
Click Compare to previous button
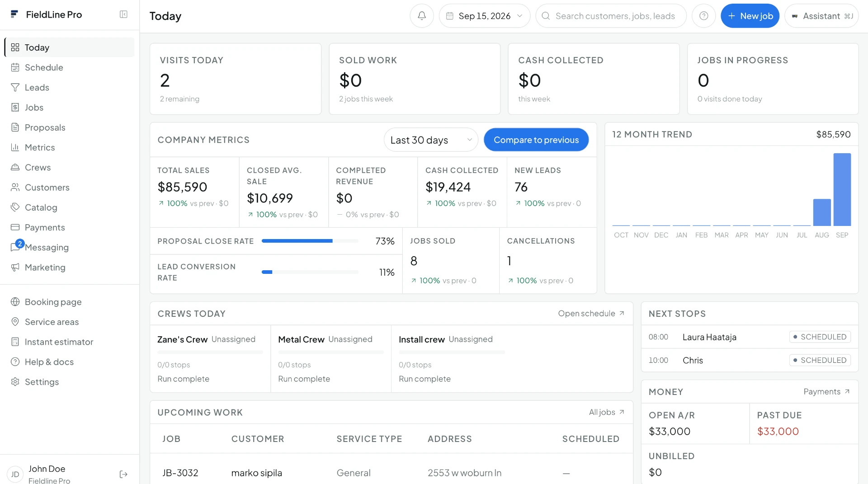click(536, 140)
